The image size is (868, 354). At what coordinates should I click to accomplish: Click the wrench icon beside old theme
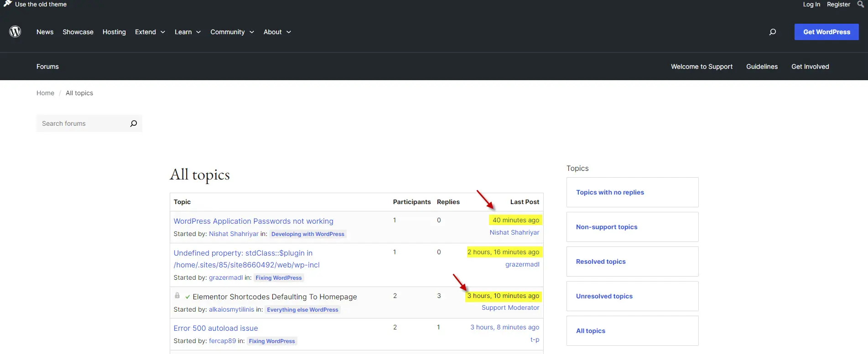pos(7,4)
